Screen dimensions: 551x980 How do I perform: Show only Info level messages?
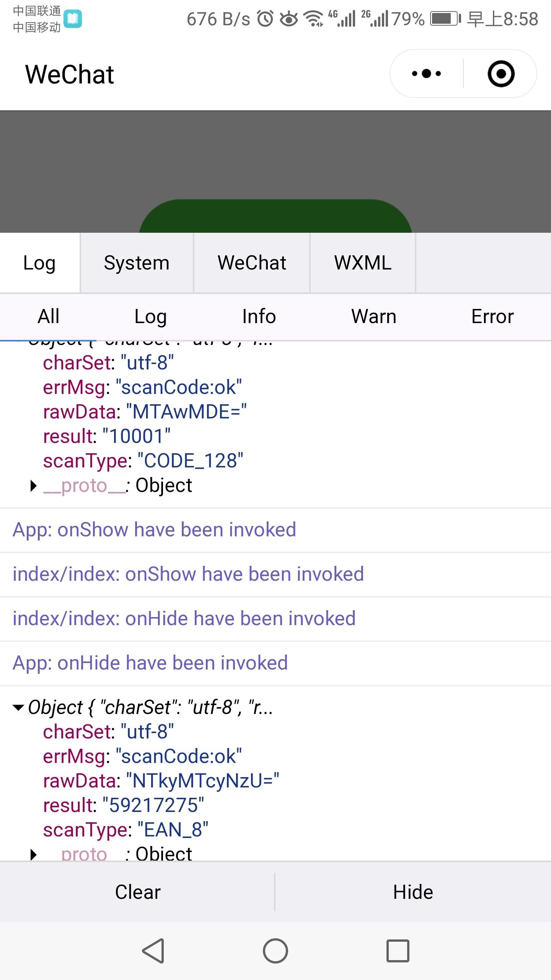259,317
